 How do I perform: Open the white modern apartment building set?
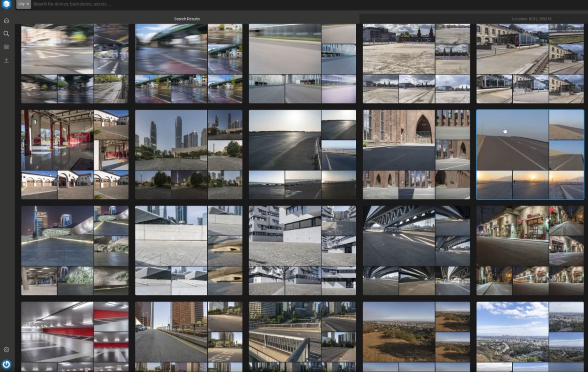coord(302,250)
